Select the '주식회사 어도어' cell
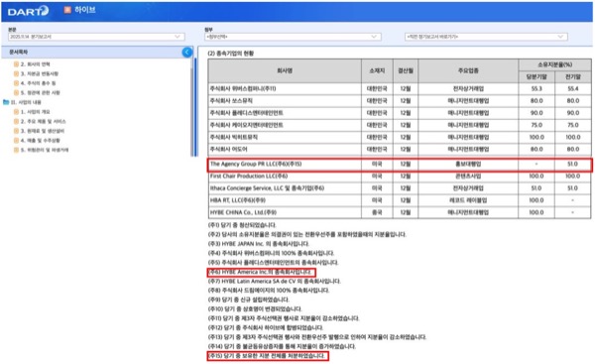The image size is (595, 364). click(285, 149)
